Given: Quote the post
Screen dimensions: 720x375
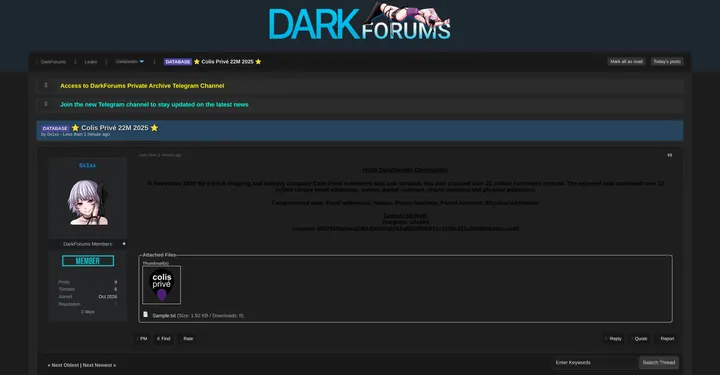Looking at the screenshot, I should (640, 339).
